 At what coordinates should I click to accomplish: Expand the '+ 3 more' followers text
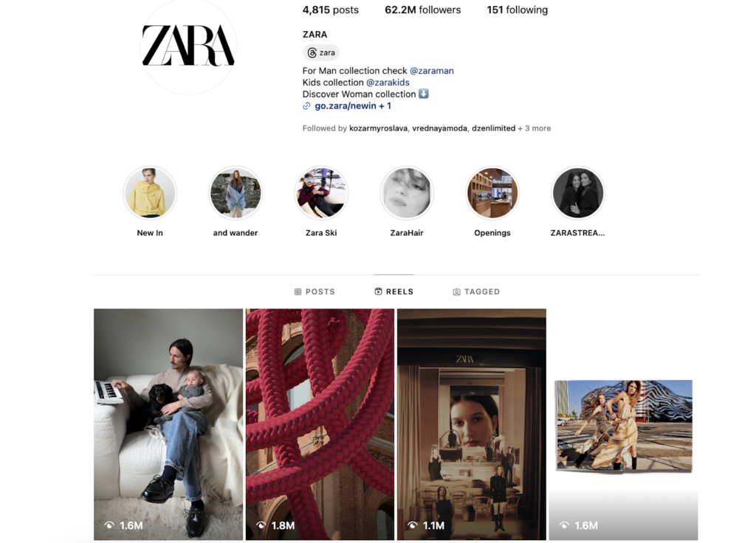pyautogui.click(x=535, y=128)
